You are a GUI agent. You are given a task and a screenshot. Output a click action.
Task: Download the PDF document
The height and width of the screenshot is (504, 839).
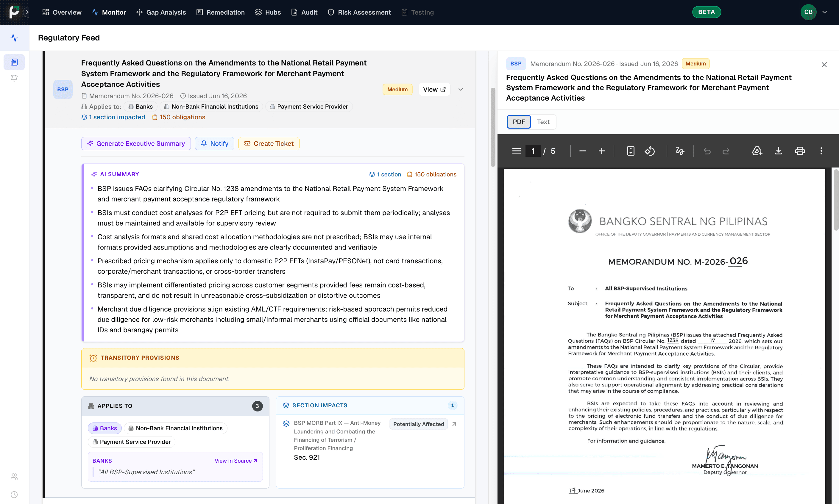[779, 151]
